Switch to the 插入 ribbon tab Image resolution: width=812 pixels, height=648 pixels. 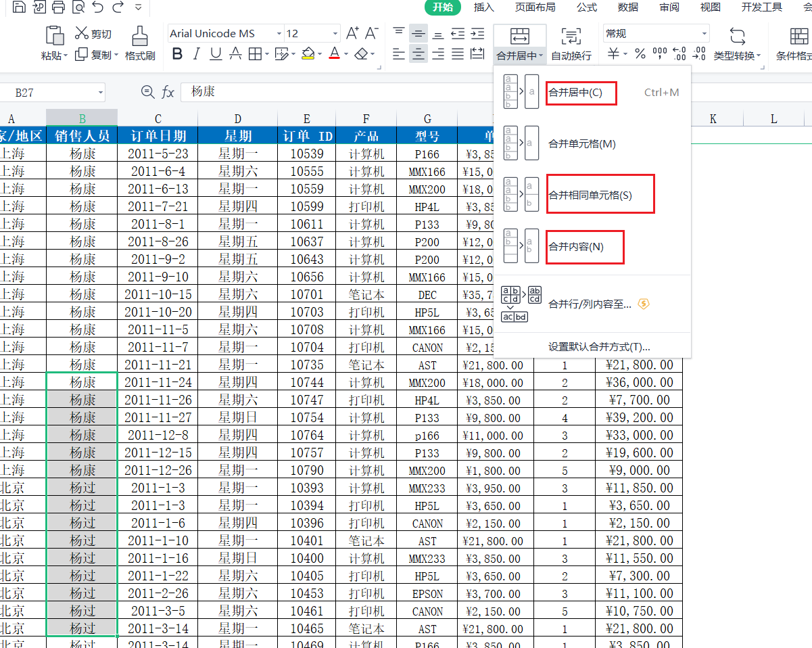coord(483,7)
